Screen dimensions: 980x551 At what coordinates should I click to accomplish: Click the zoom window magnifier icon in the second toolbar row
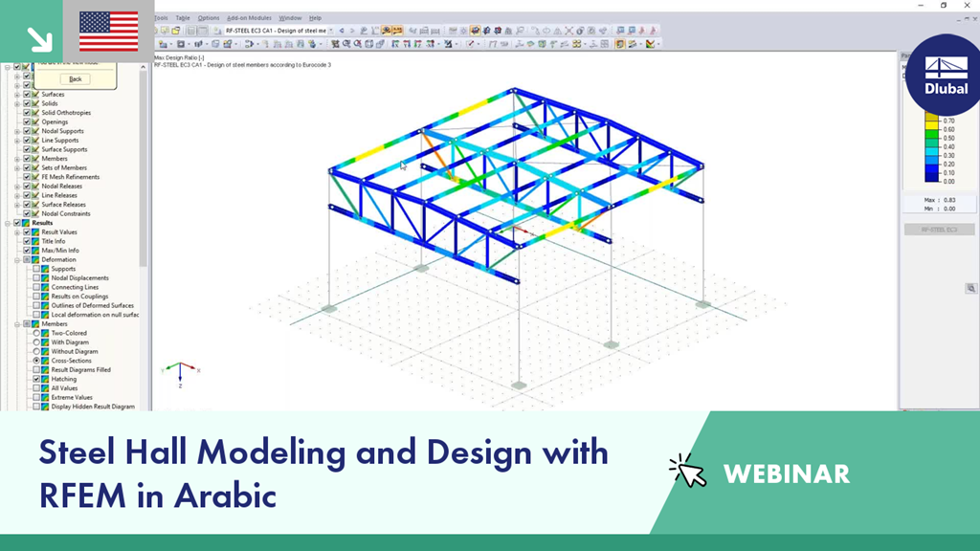pos(345,44)
